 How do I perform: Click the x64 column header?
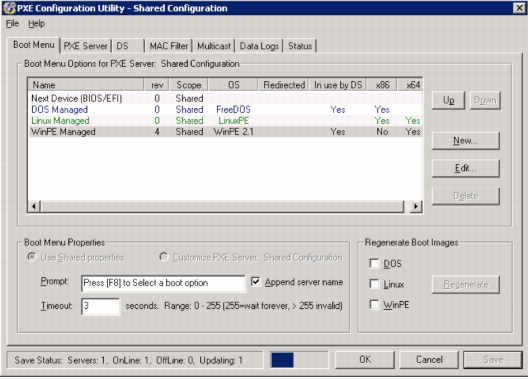tap(410, 85)
